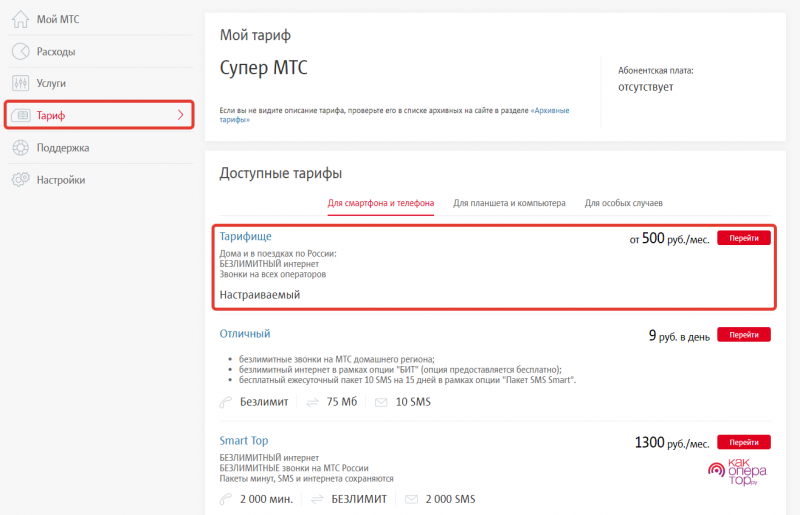Click the Мой тариф heading
The height and width of the screenshot is (515, 800).
click(255, 35)
